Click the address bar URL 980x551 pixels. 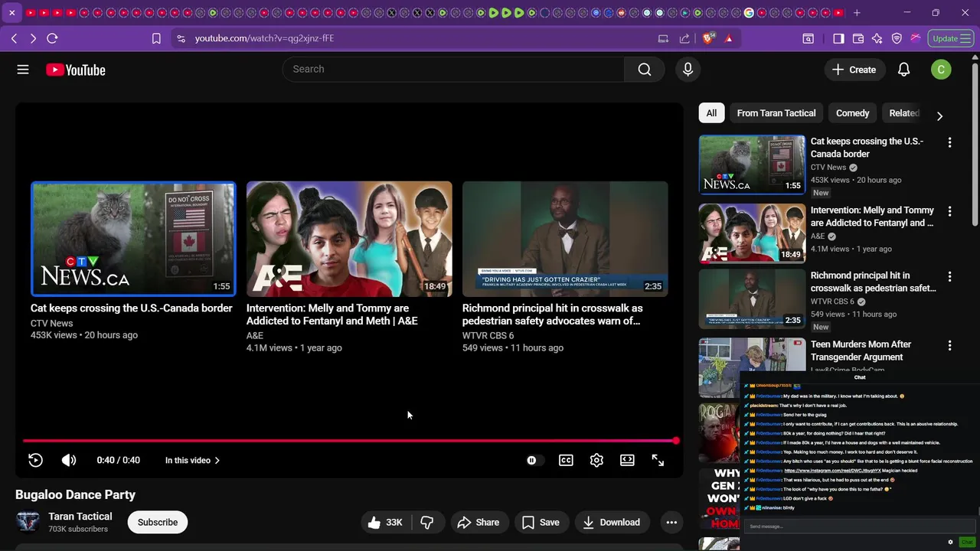tap(264, 38)
